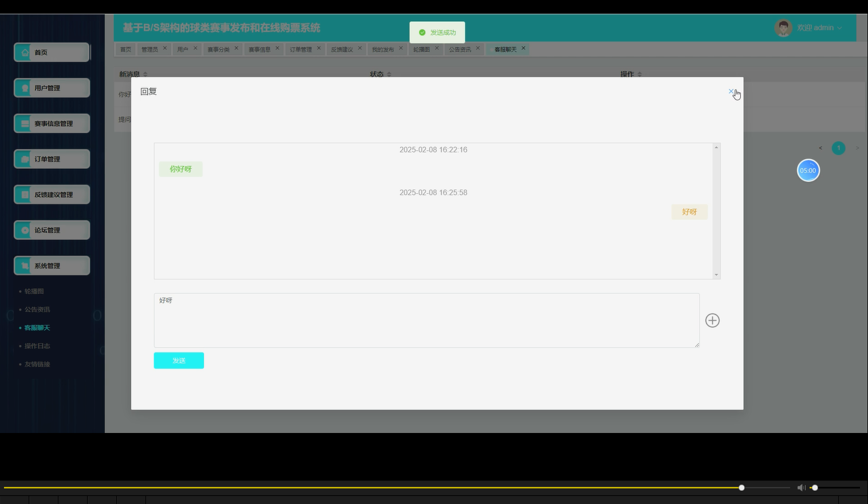Sort by the 新消息 column arrows
The image size is (868, 504).
pyautogui.click(x=145, y=74)
